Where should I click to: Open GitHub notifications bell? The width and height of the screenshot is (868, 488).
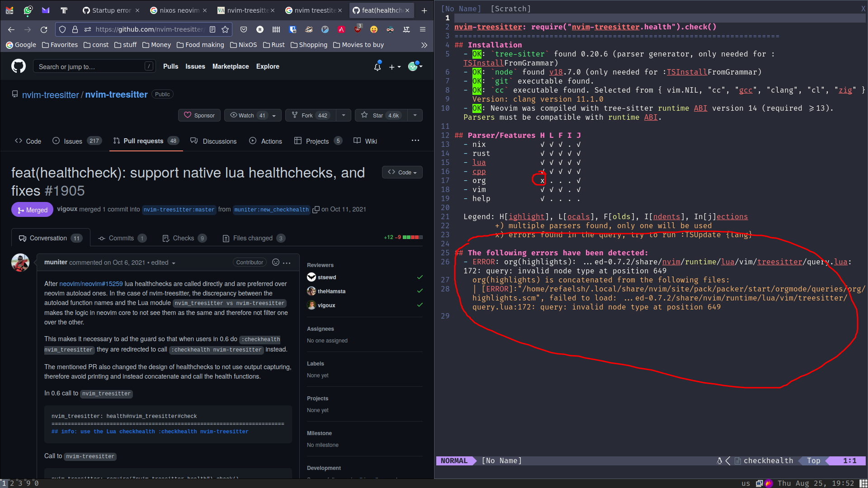click(377, 67)
